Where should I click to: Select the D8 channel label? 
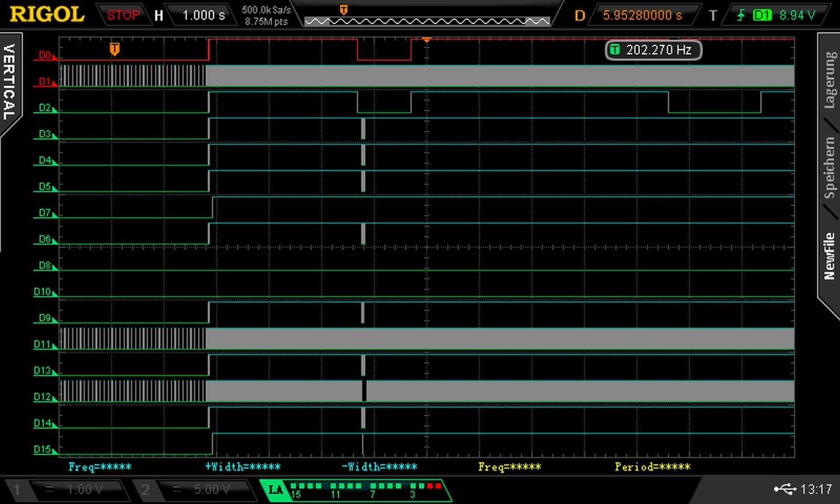point(45,265)
